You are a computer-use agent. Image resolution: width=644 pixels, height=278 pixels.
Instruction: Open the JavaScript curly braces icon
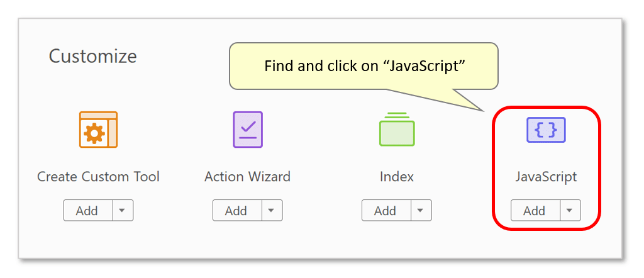(546, 130)
